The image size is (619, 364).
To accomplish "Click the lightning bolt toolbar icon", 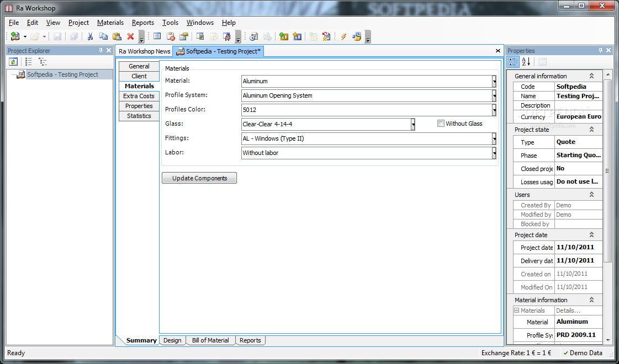I will click(343, 37).
